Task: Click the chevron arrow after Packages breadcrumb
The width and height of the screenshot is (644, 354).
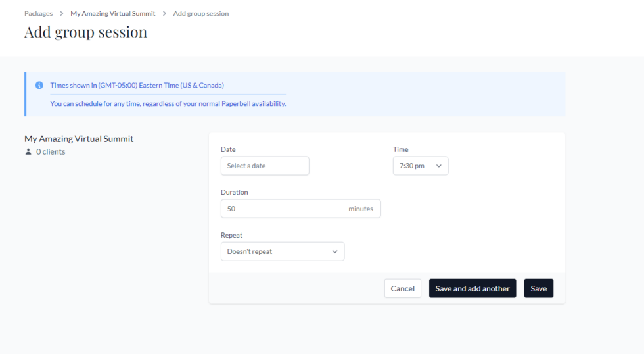Action: pyautogui.click(x=62, y=14)
